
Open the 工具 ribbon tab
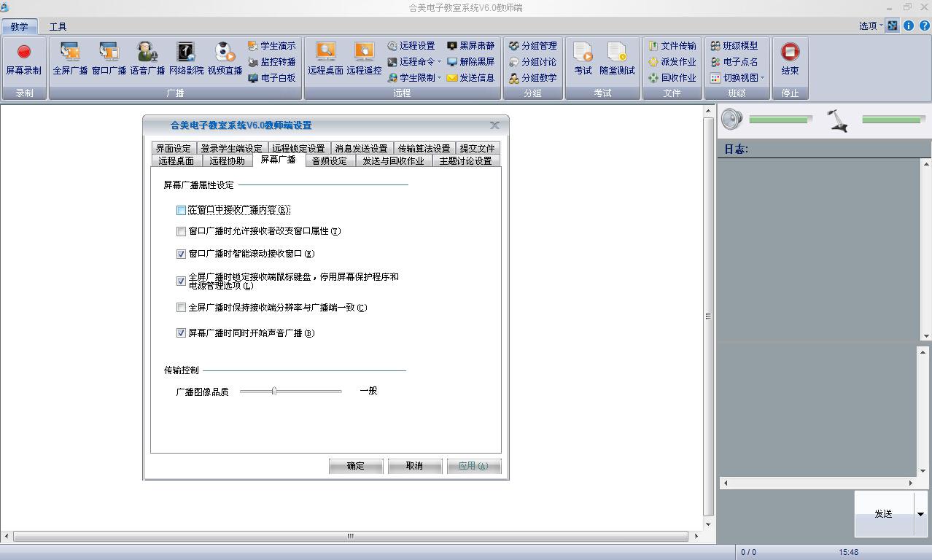click(58, 26)
